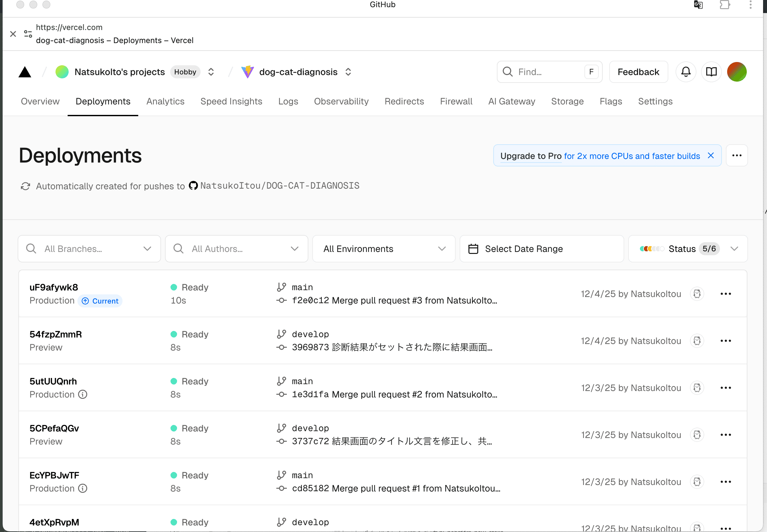The width and height of the screenshot is (767, 532).
Task: Expand the All Branches filter
Action: click(x=90, y=249)
